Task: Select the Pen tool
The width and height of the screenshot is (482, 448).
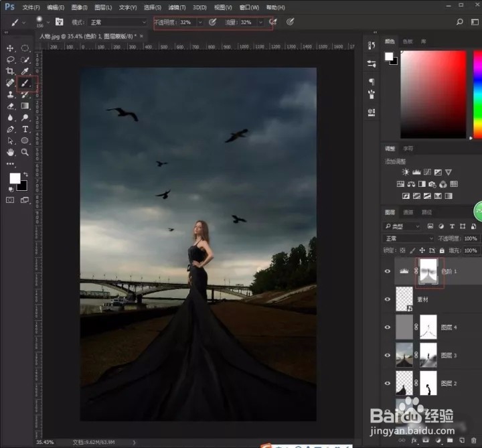Action: [10, 129]
